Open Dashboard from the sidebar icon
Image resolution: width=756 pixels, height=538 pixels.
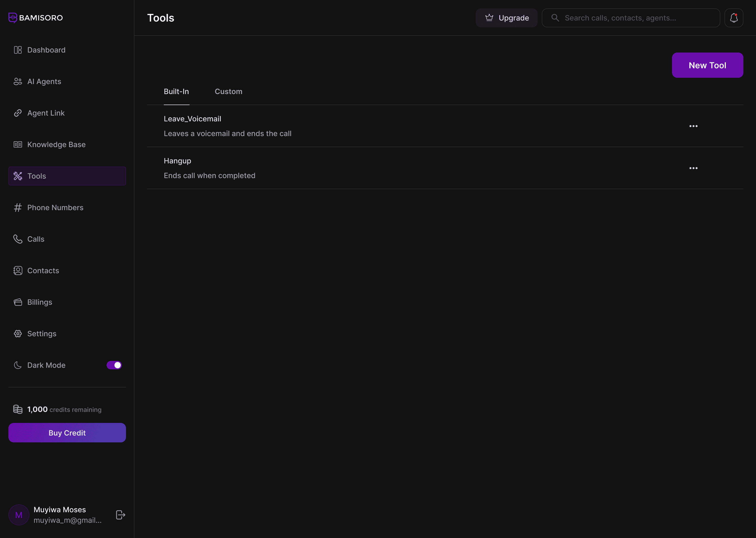click(x=18, y=50)
